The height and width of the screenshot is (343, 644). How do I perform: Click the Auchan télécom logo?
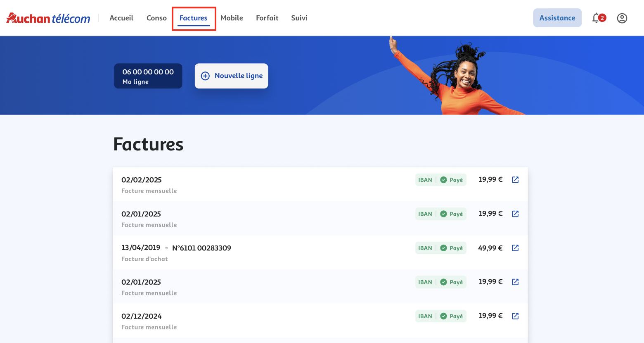(x=48, y=18)
